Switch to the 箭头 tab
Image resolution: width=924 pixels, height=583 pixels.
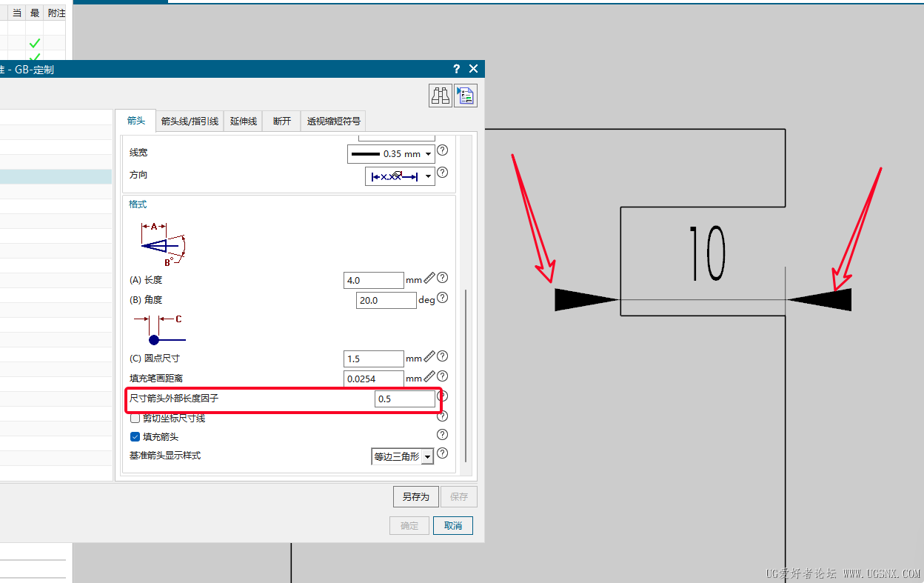[x=135, y=121]
